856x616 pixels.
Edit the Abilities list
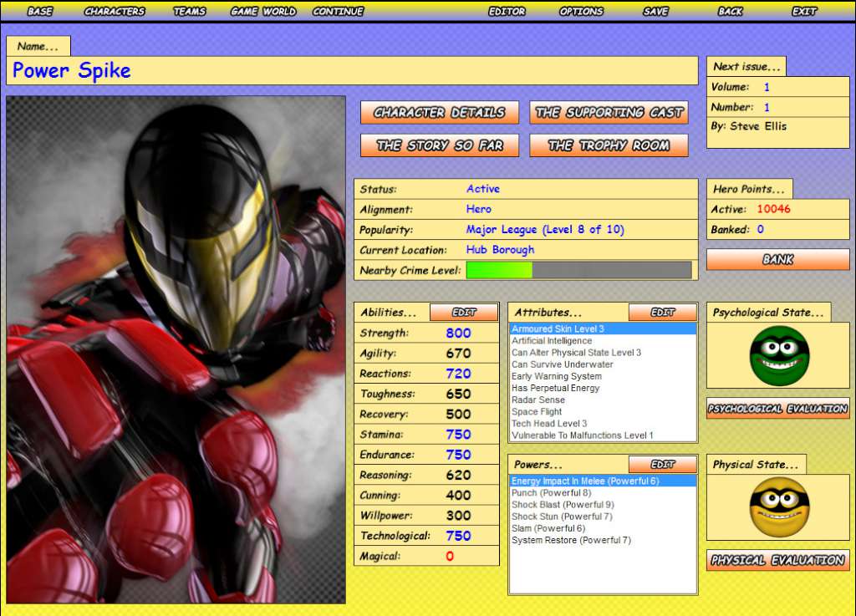[464, 312]
